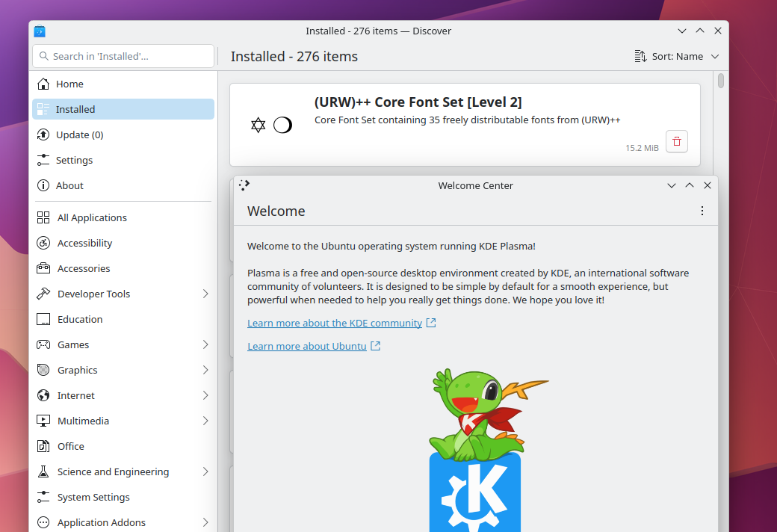Browse the Office category
This screenshot has width=777, height=532.
click(x=123, y=446)
